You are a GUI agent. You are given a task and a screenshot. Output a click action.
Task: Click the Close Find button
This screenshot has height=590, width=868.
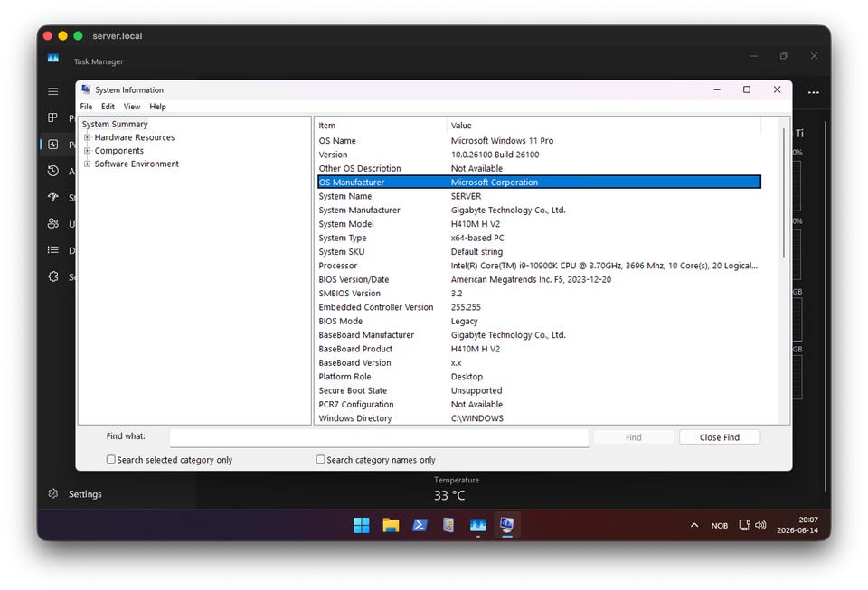point(719,437)
